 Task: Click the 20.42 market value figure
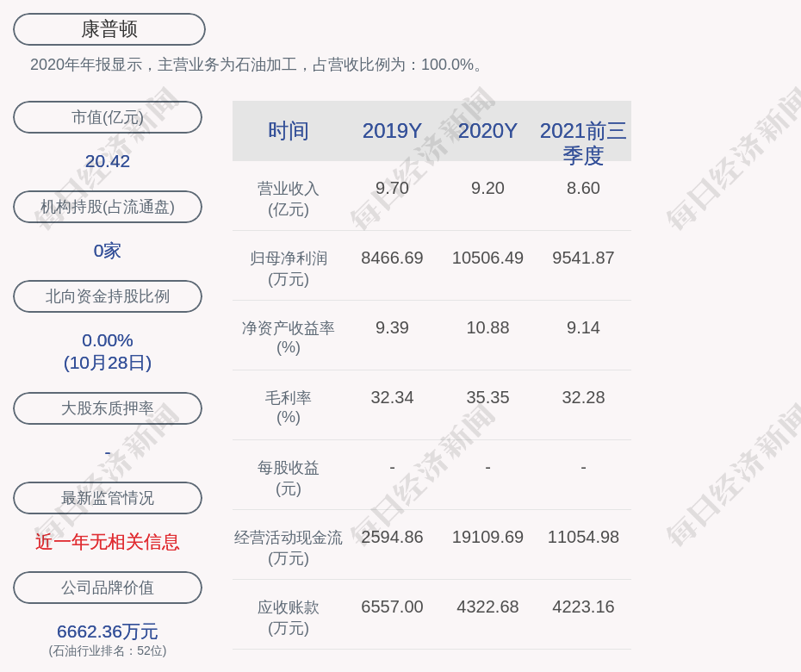coord(108,161)
